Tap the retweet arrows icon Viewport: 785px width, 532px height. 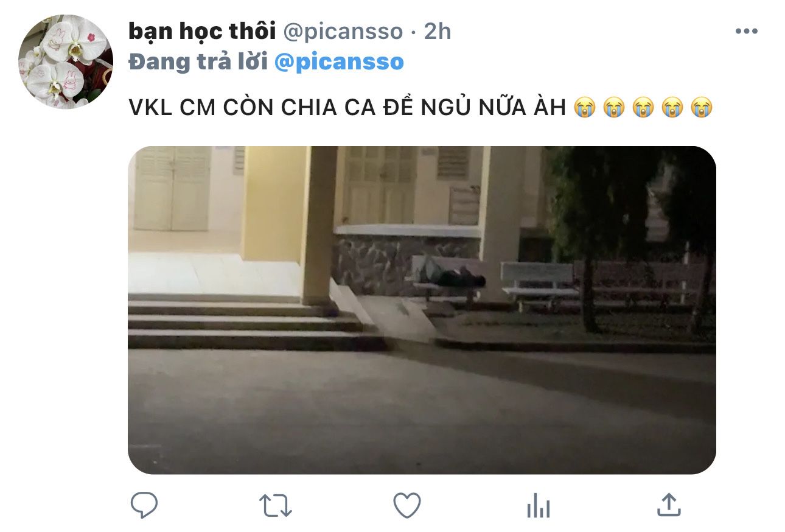(276, 505)
